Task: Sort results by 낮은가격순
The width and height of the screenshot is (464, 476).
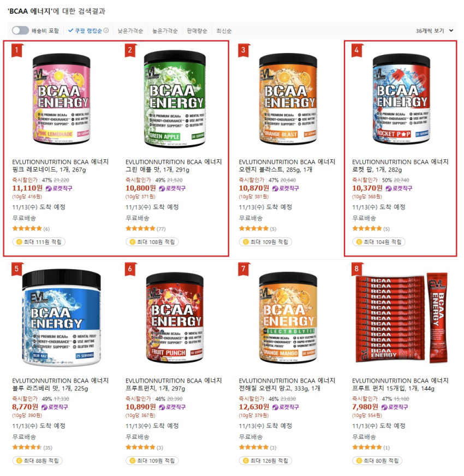Action: [x=130, y=31]
